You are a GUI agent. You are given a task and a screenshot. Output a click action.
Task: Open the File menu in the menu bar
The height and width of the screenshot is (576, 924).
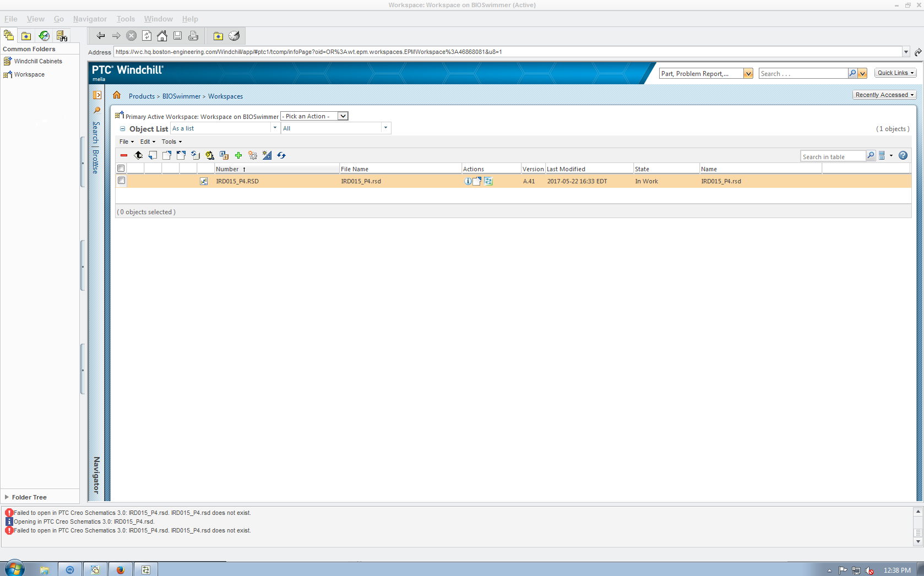pos(11,19)
